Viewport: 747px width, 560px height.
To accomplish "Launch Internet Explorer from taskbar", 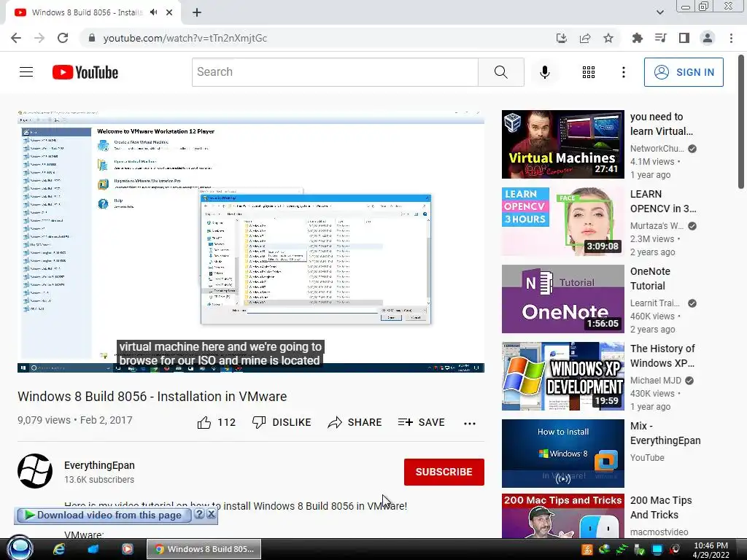I will (x=59, y=549).
